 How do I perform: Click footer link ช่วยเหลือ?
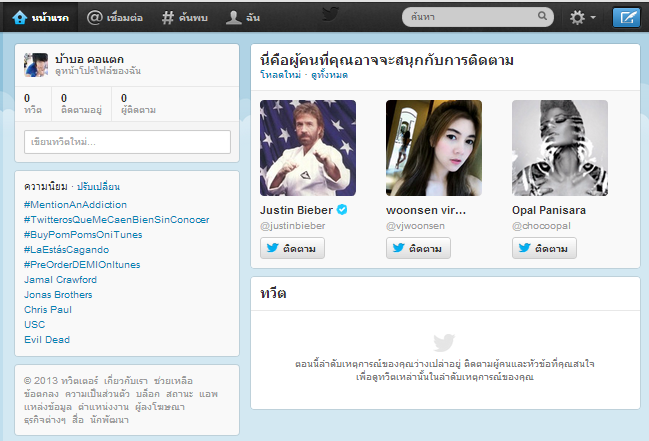(173, 381)
